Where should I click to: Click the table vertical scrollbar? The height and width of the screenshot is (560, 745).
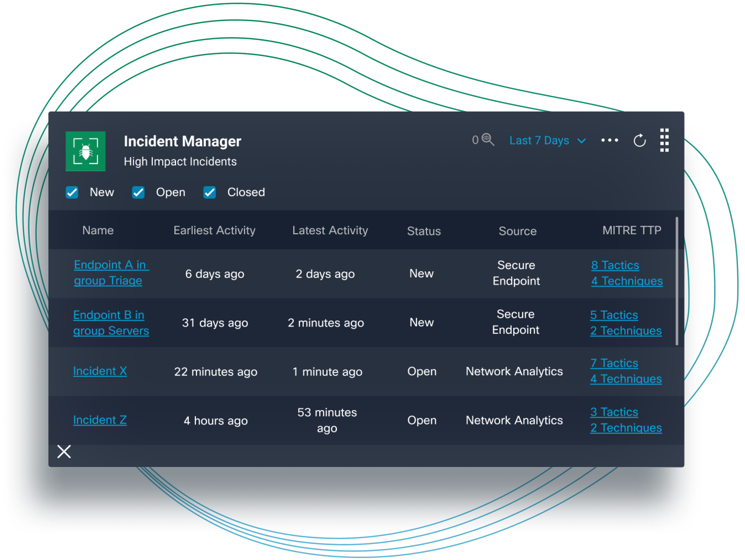tap(677, 281)
